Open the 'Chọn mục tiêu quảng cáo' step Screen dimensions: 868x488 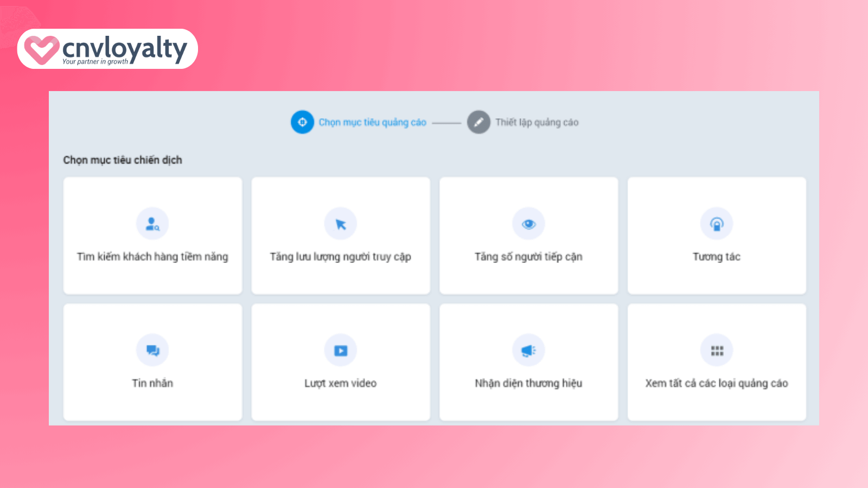[x=372, y=123]
